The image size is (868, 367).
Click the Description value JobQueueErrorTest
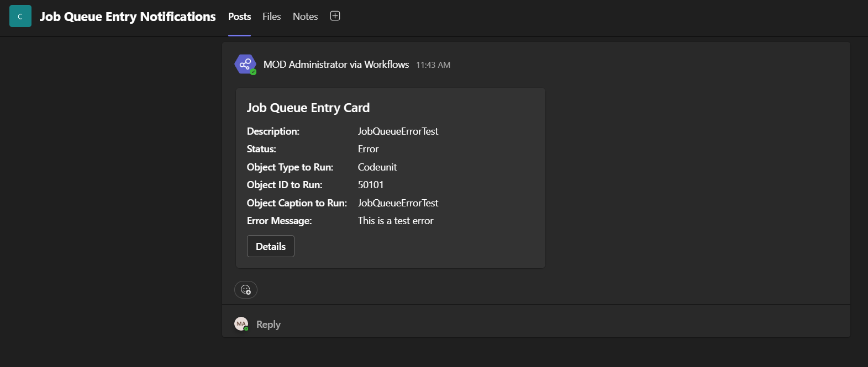click(x=398, y=131)
